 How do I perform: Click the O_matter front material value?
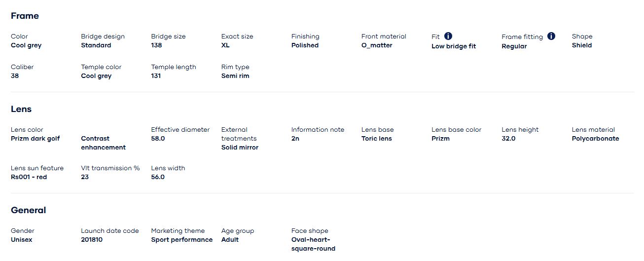(x=377, y=45)
